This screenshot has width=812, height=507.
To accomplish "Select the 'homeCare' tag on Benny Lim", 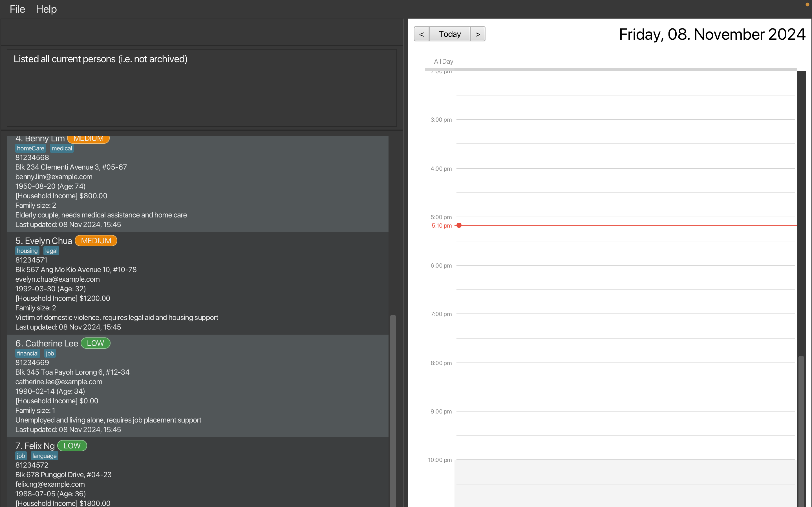I will point(30,148).
